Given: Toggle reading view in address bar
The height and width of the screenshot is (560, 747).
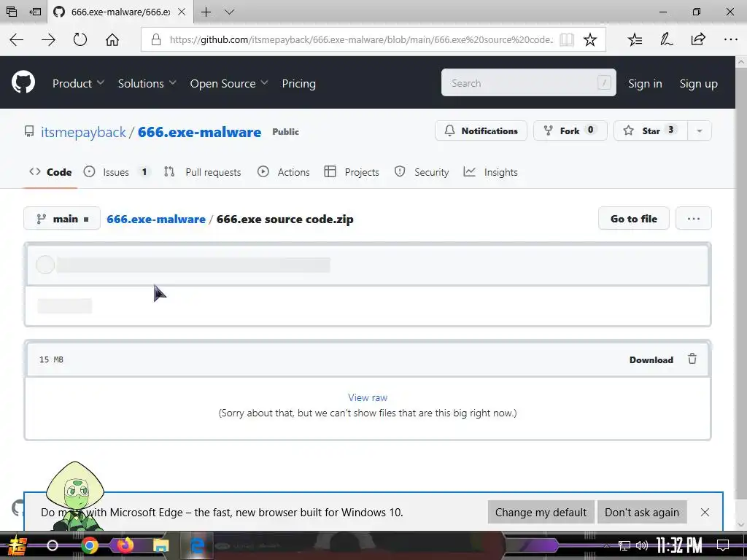Looking at the screenshot, I should click(x=566, y=39).
